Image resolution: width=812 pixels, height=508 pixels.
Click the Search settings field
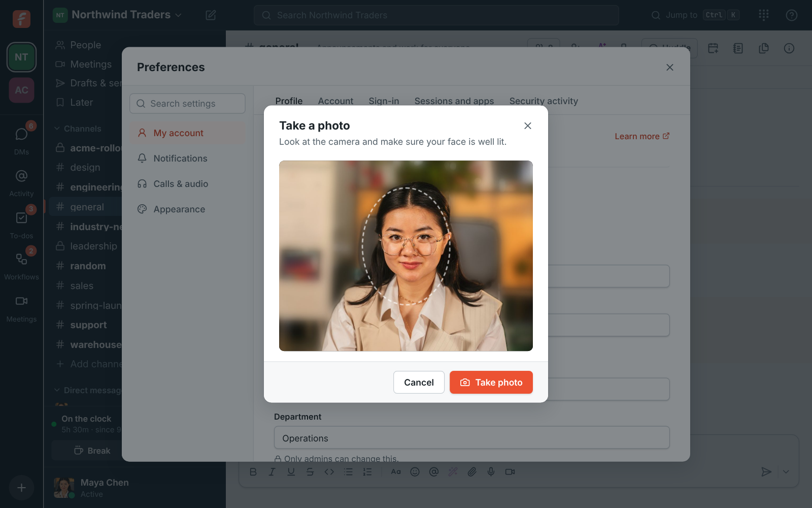click(187, 104)
